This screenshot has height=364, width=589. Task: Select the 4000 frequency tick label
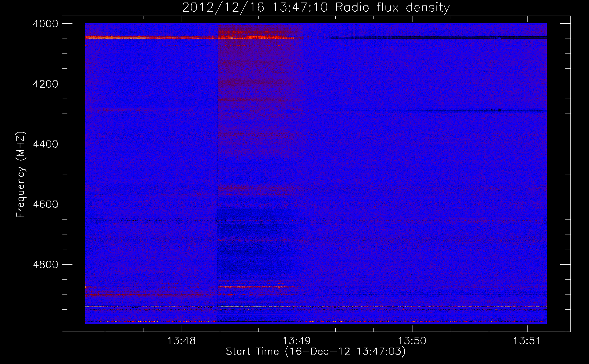(x=46, y=24)
